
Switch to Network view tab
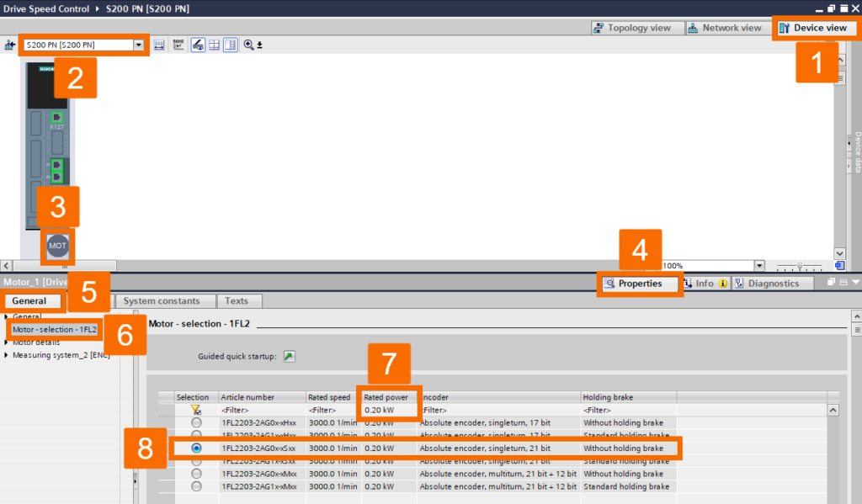(x=727, y=28)
